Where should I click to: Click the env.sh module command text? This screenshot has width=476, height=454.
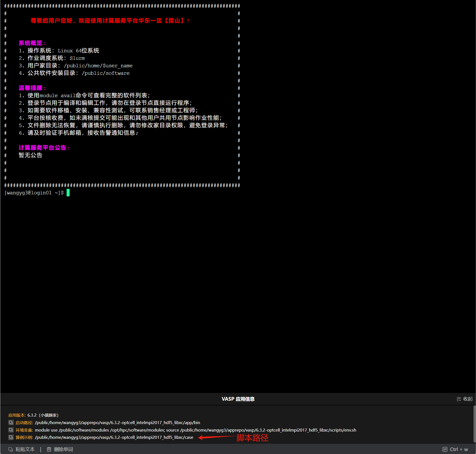click(195, 430)
